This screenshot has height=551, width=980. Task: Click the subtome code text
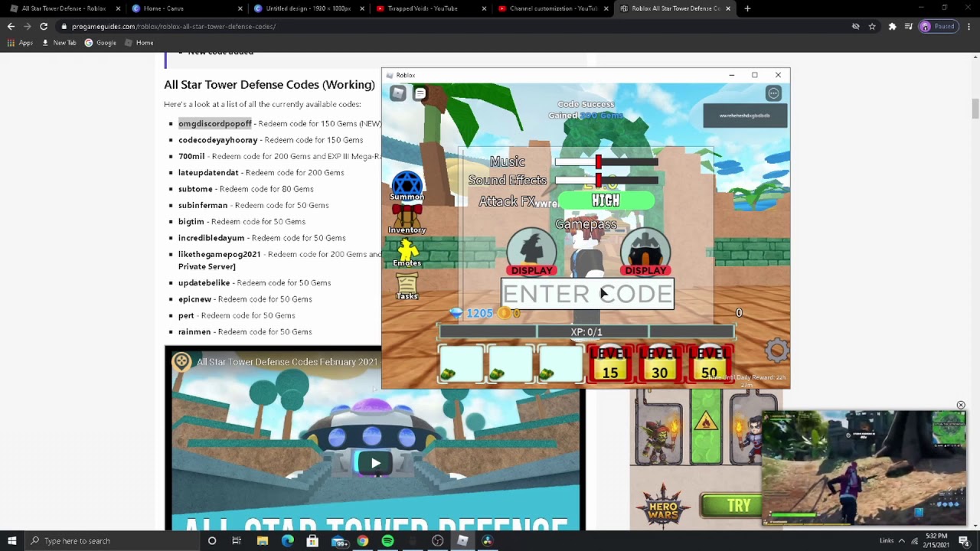pos(195,189)
